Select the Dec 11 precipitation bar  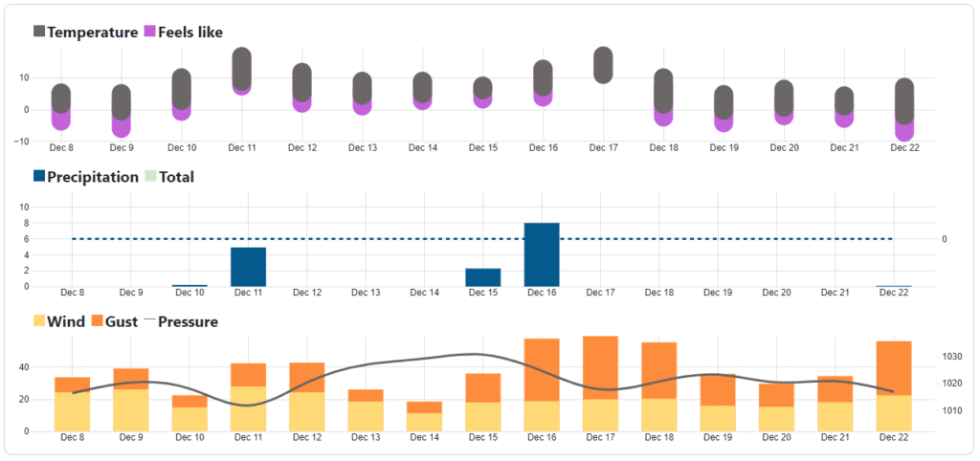[x=248, y=268]
